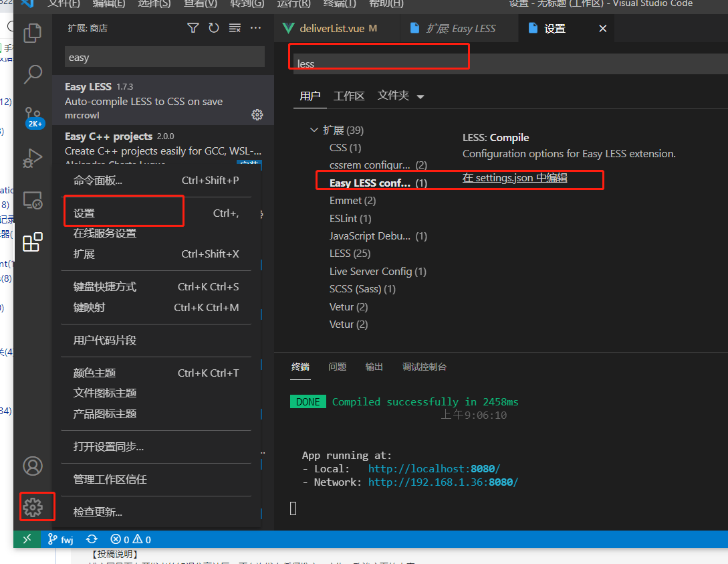Open 在 settings.json 中编辑 link
This screenshot has width=728, height=564.
pos(515,178)
